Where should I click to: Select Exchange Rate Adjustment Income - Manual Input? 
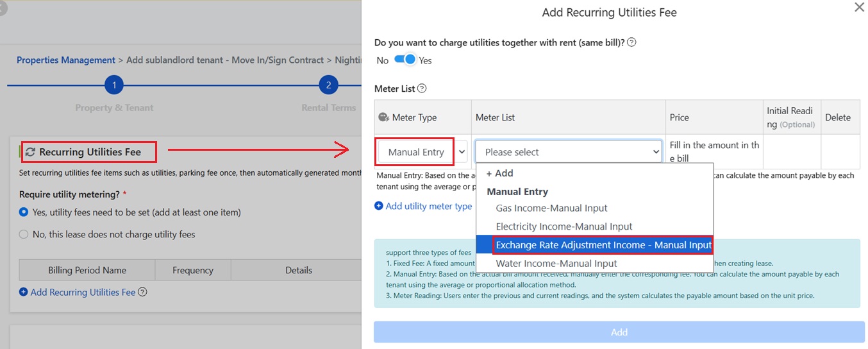tap(603, 245)
